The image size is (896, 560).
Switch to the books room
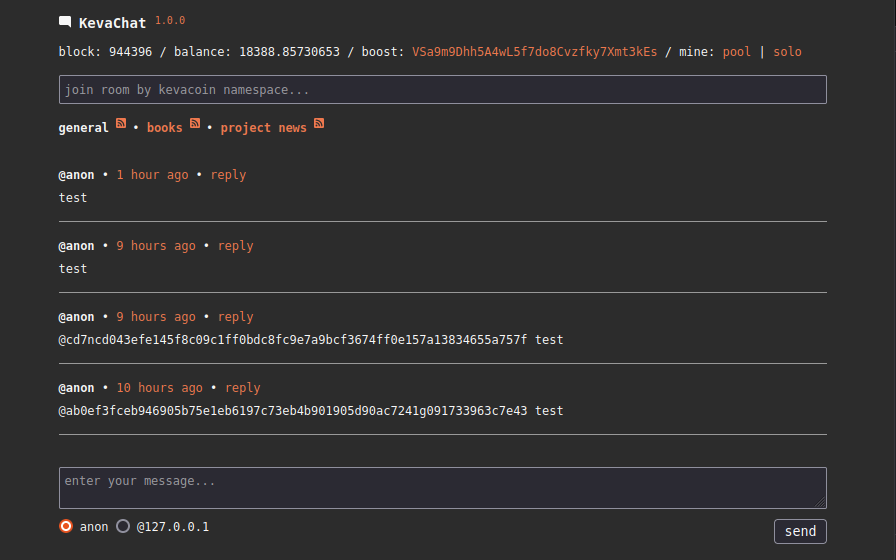(165, 128)
